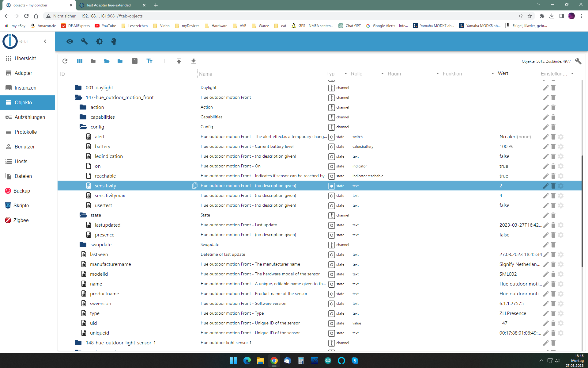Image resolution: width=588 pixels, height=368 pixels.
Task: Download objects to file icon
Action: [194, 61]
